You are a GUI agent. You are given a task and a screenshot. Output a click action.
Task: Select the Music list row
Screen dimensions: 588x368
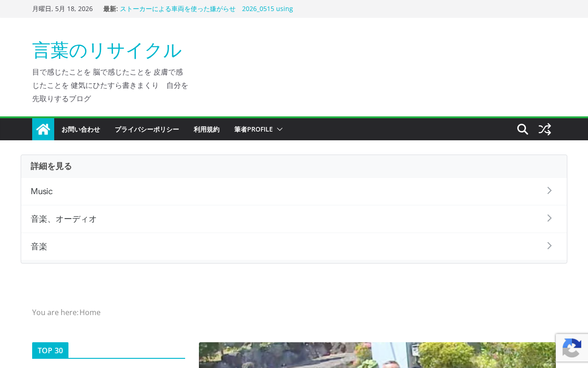[294, 191]
